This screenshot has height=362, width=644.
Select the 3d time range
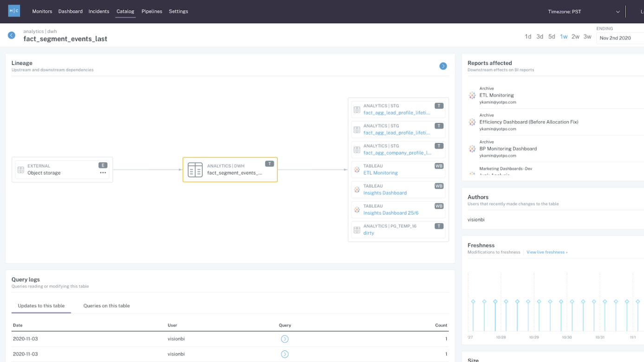[540, 37]
